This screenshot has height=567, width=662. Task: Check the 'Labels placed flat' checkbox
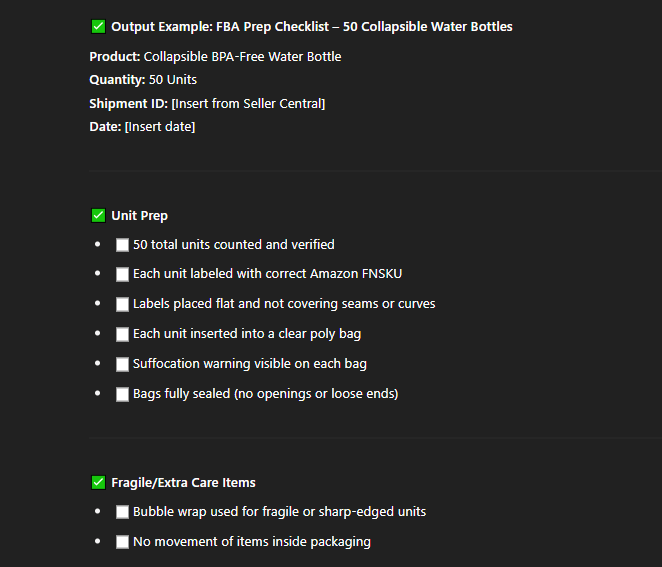click(122, 304)
